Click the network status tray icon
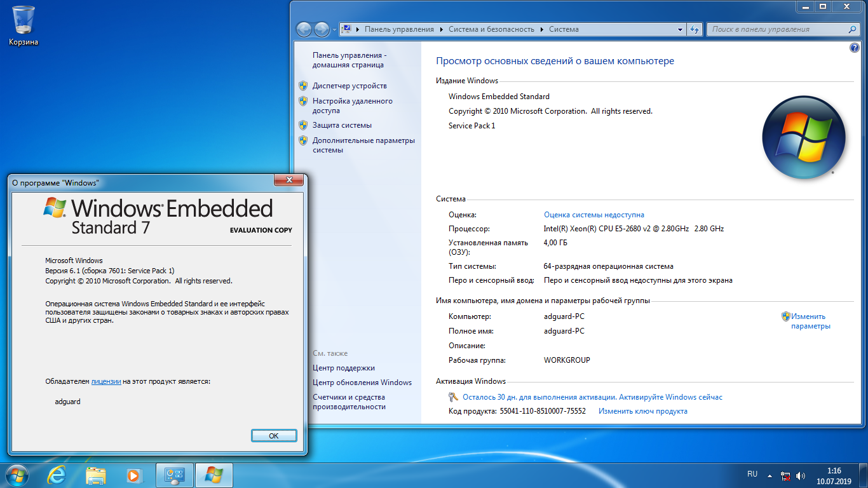868x488 pixels. click(785, 475)
